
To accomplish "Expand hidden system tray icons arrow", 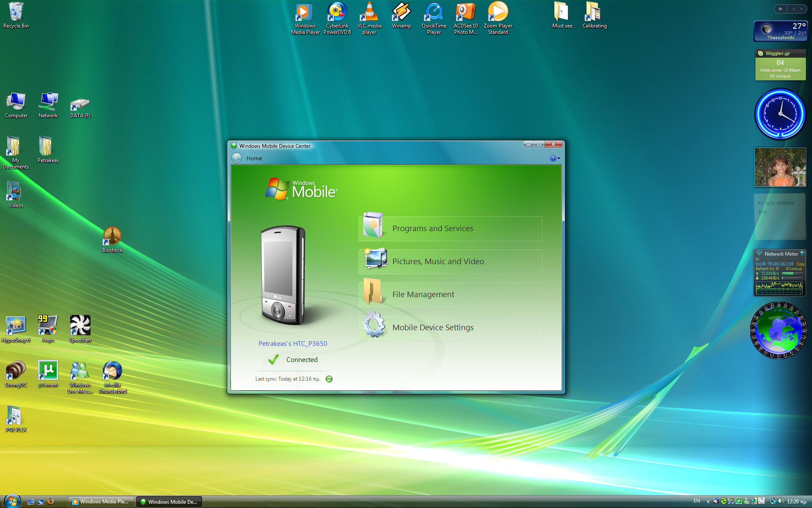I will point(708,502).
